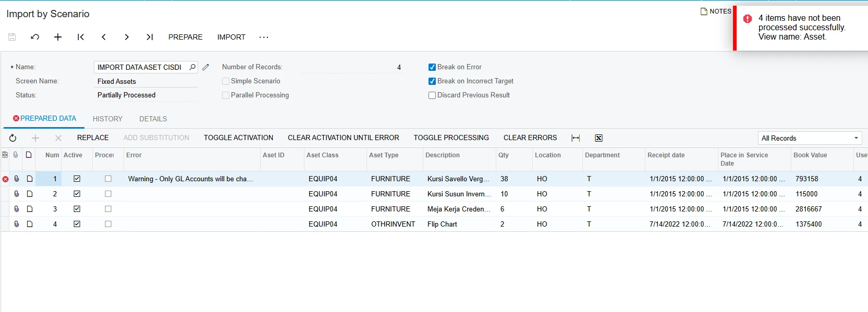Image resolution: width=868 pixels, height=312 pixels.
Task: Switch to HISTORY tab
Action: coord(107,119)
